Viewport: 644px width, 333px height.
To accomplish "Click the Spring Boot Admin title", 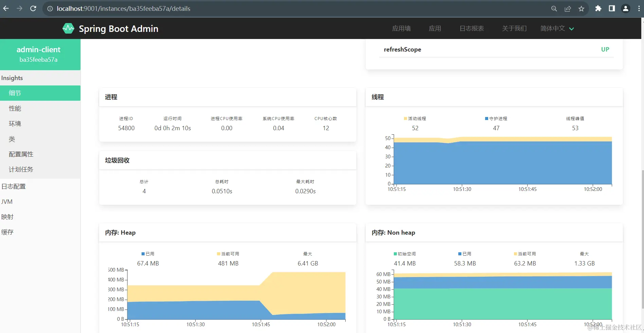I will tap(118, 29).
